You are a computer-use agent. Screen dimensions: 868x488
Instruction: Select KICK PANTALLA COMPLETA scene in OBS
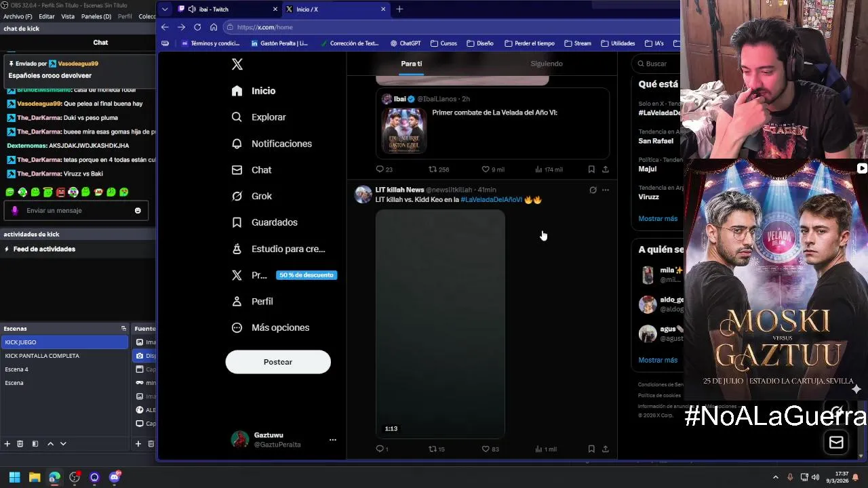64,356
